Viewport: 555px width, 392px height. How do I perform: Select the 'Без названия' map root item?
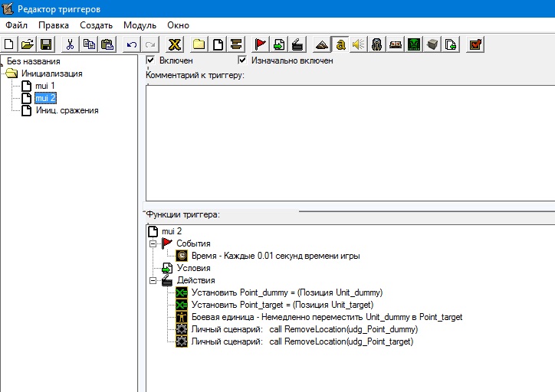point(34,61)
